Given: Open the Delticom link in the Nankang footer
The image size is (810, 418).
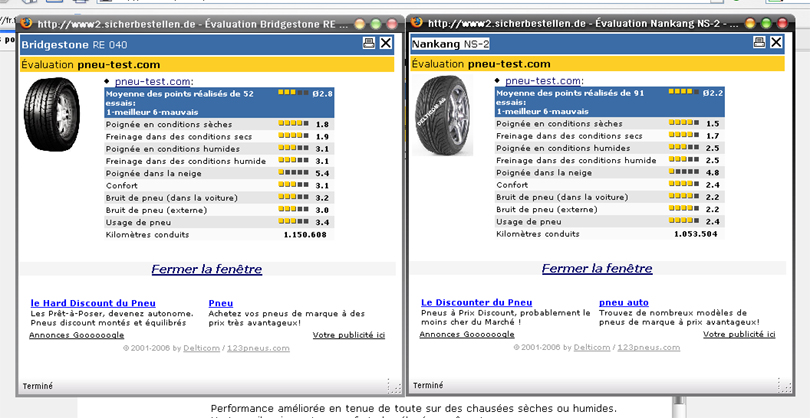Looking at the screenshot, I should pyautogui.click(x=591, y=348).
